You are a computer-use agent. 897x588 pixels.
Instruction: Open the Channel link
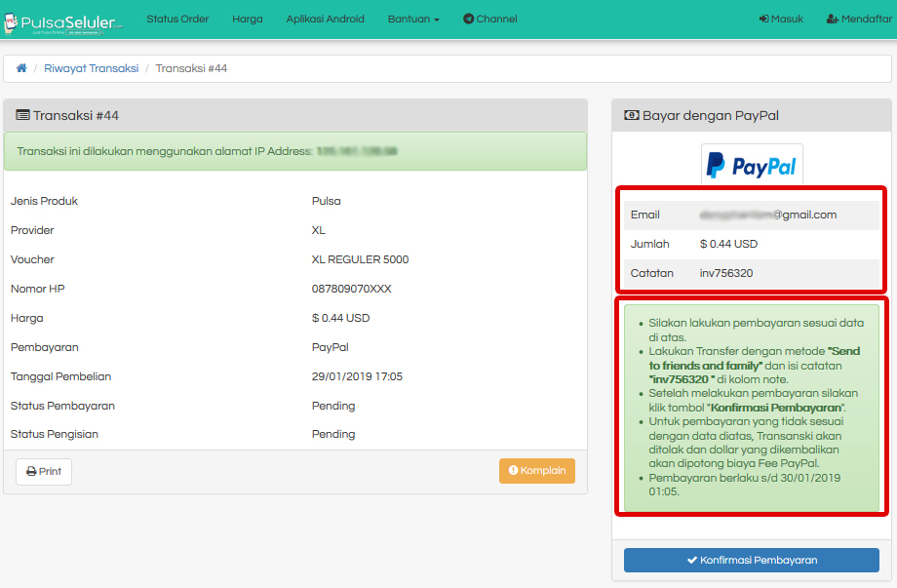pyautogui.click(x=489, y=19)
